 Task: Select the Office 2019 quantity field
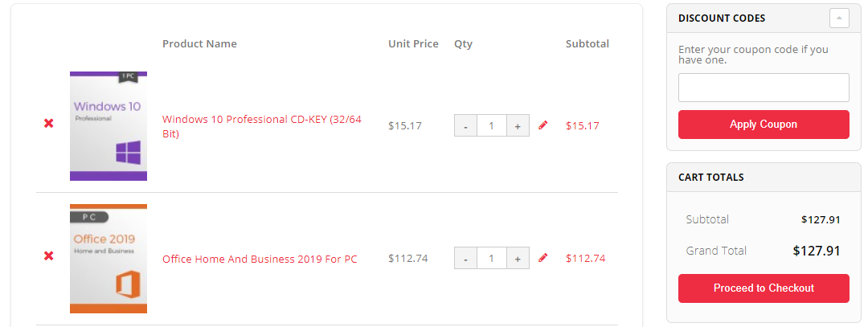491,259
